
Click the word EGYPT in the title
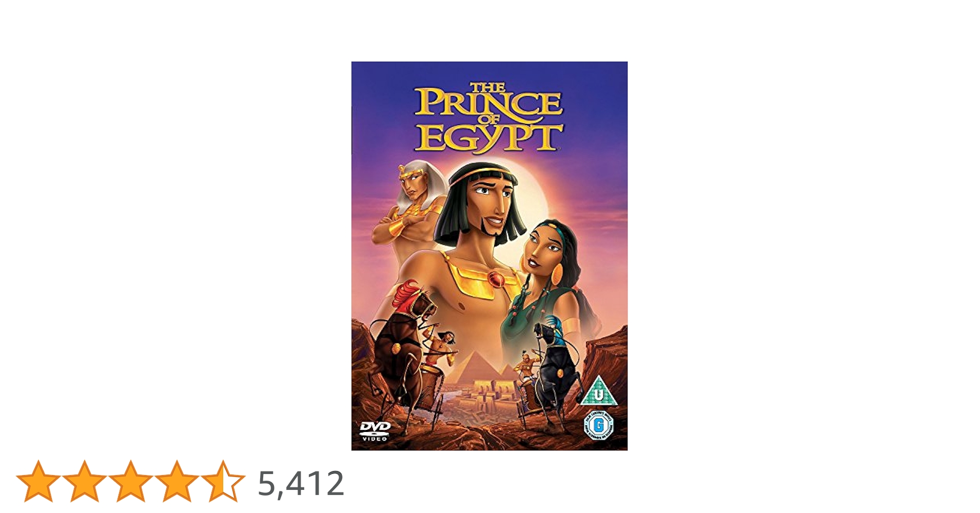489,139
